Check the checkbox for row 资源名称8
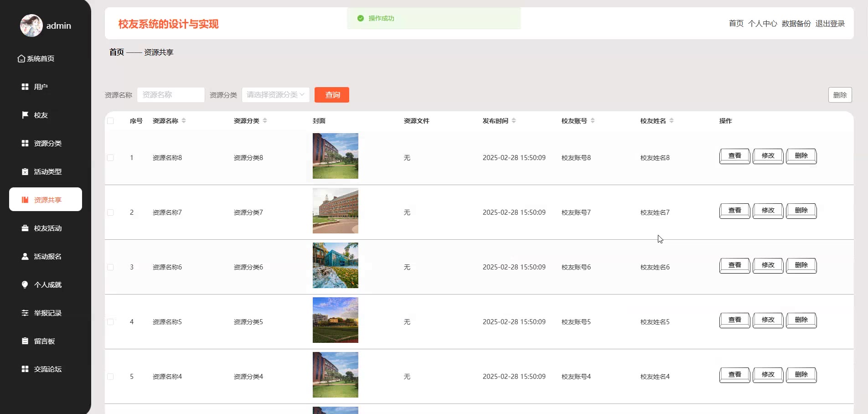The height and width of the screenshot is (414, 868). pyautogui.click(x=110, y=158)
